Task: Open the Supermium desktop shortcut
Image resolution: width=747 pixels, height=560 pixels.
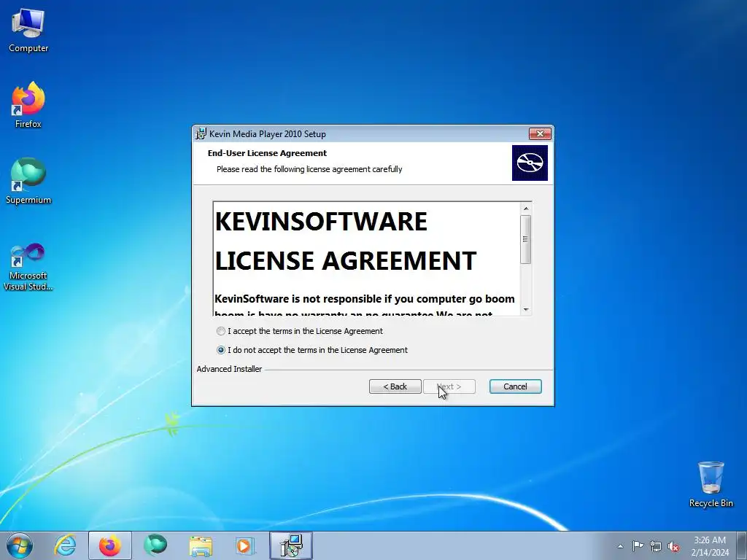Action: [x=28, y=181]
